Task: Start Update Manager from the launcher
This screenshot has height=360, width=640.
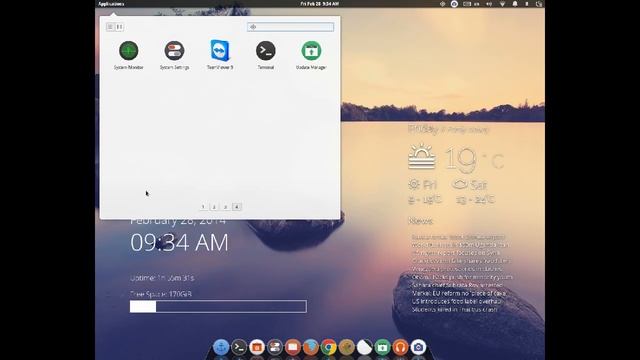Action: (311, 55)
